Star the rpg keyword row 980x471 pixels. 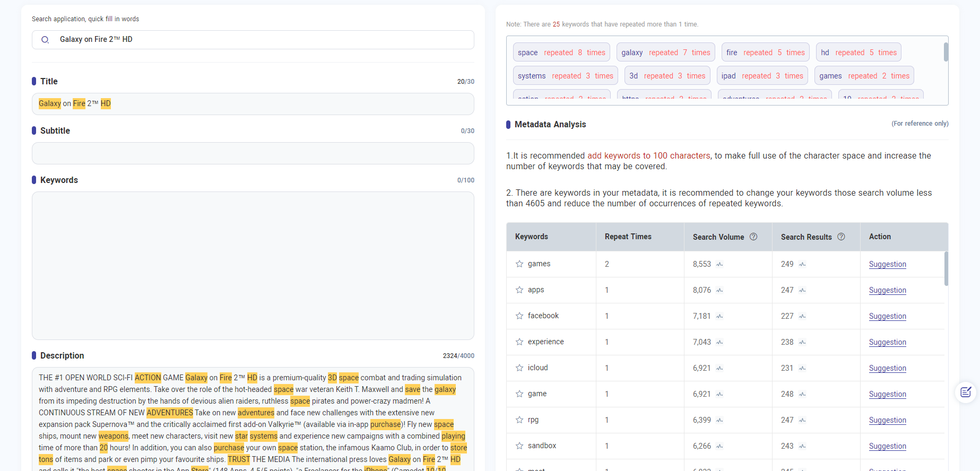519,420
